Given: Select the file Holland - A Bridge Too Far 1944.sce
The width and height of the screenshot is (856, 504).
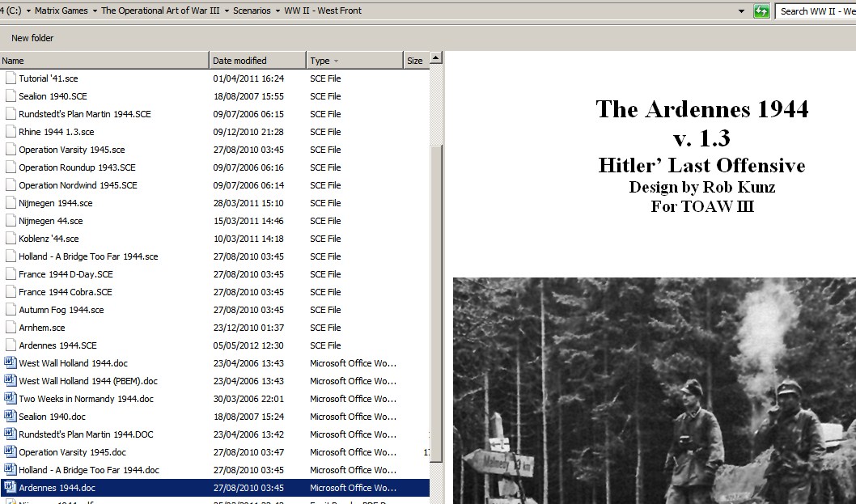Looking at the screenshot, I should tap(88, 256).
